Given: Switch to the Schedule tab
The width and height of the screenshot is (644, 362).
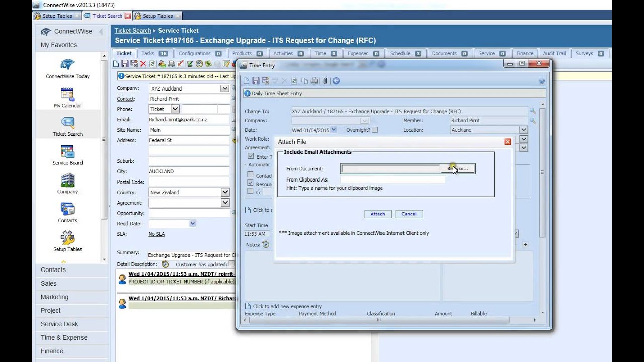Looking at the screenshot, I should tap(406, 53).
